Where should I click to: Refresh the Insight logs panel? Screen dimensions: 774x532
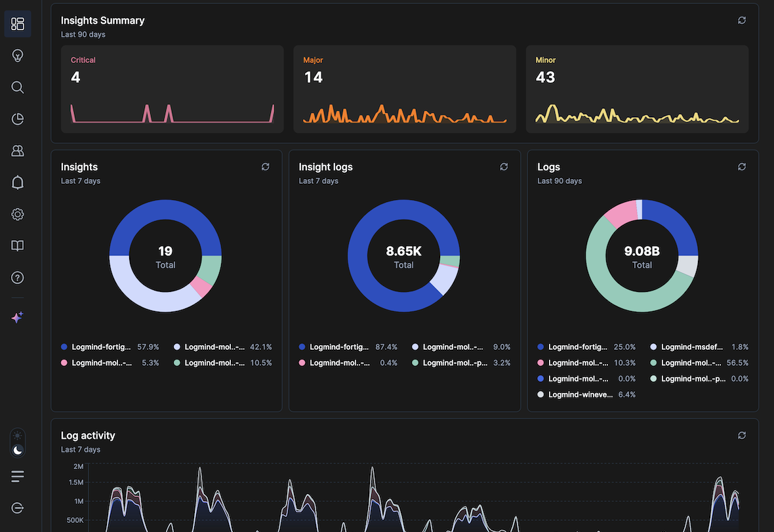coord(504,167)
